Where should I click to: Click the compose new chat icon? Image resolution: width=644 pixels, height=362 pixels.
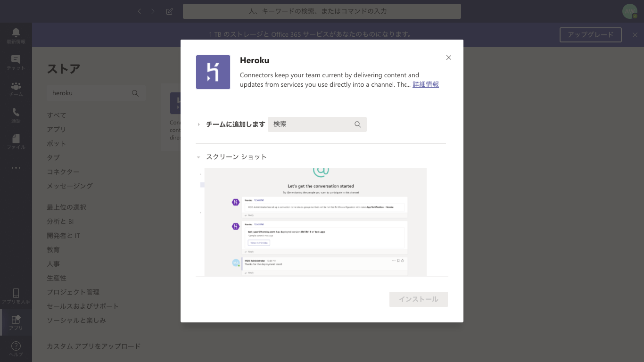170,11
